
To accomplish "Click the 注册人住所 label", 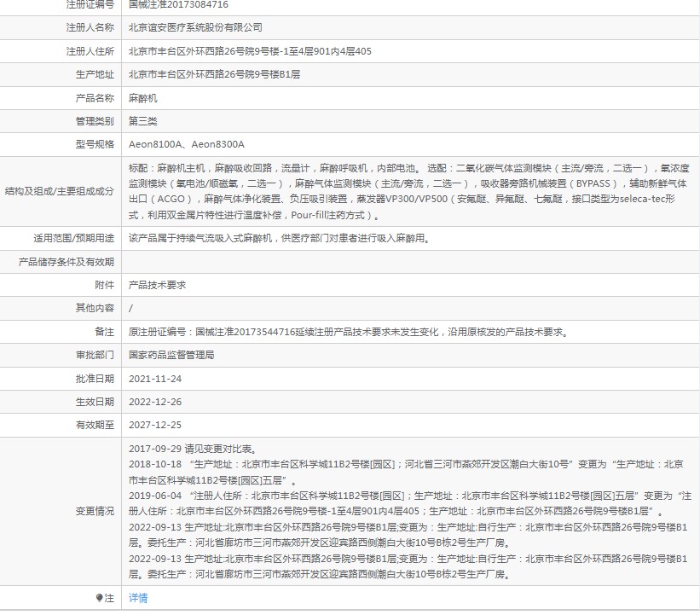I will tap(90, 51).
